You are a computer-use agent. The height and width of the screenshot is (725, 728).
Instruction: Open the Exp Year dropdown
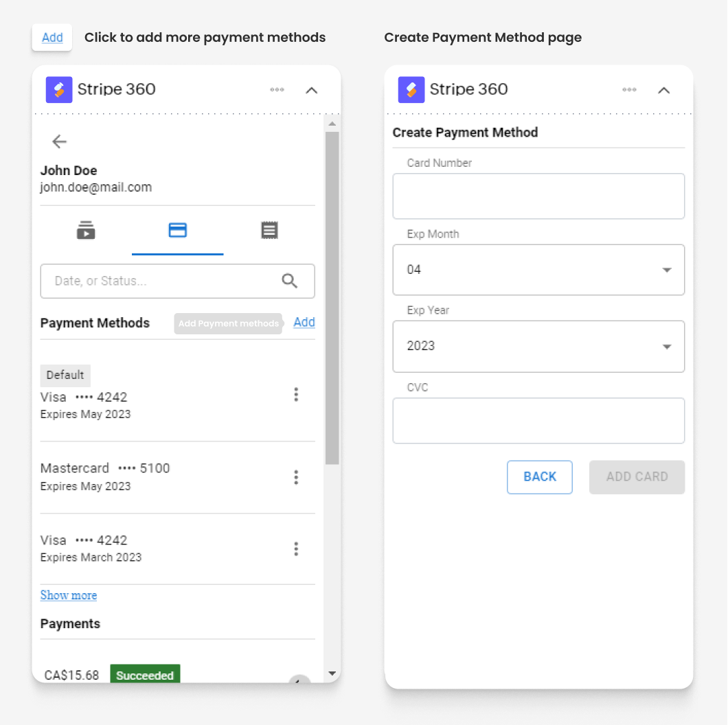(x=538, y=347)
